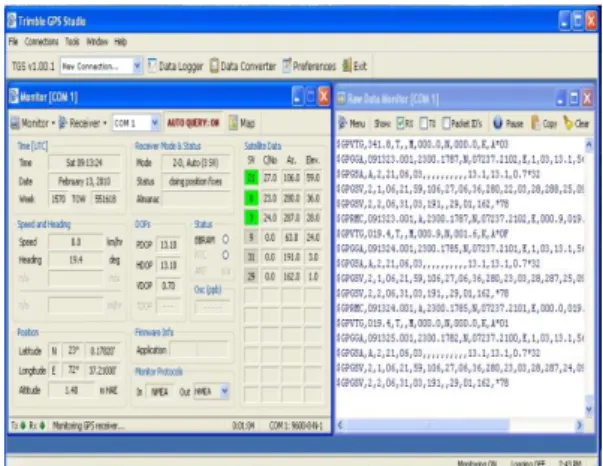Click the In NMEA protocol field
This screenshot has height=466, width=603.
(159, 391)
